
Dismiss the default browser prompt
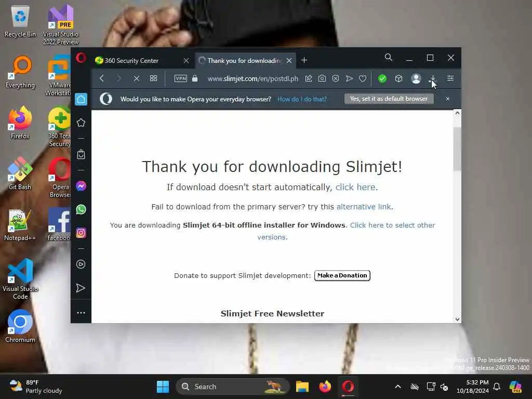[447, 99]
